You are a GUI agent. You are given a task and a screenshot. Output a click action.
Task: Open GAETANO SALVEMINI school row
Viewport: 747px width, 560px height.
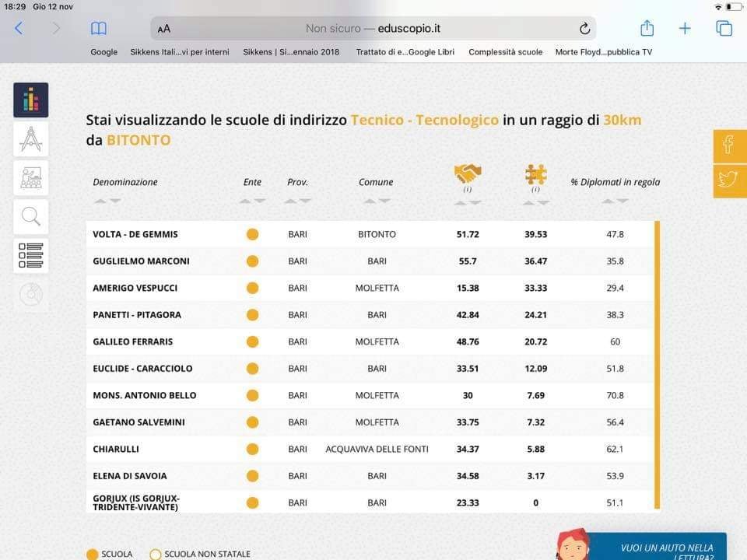coord(370,422)
